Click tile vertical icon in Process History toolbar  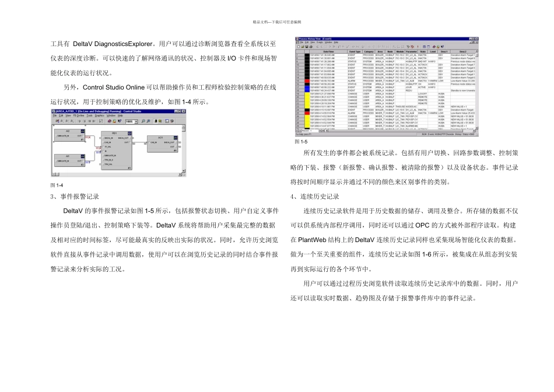pos(428,47)
